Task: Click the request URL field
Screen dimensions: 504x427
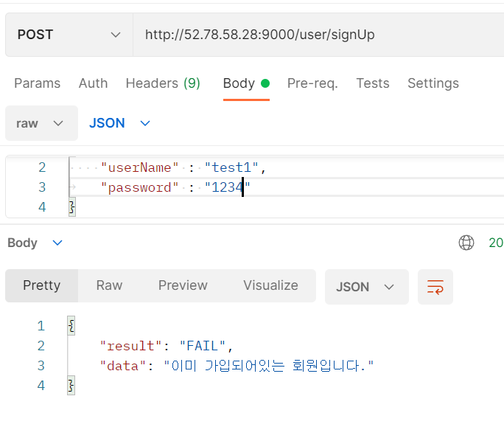Action: [x=318, y=35]
